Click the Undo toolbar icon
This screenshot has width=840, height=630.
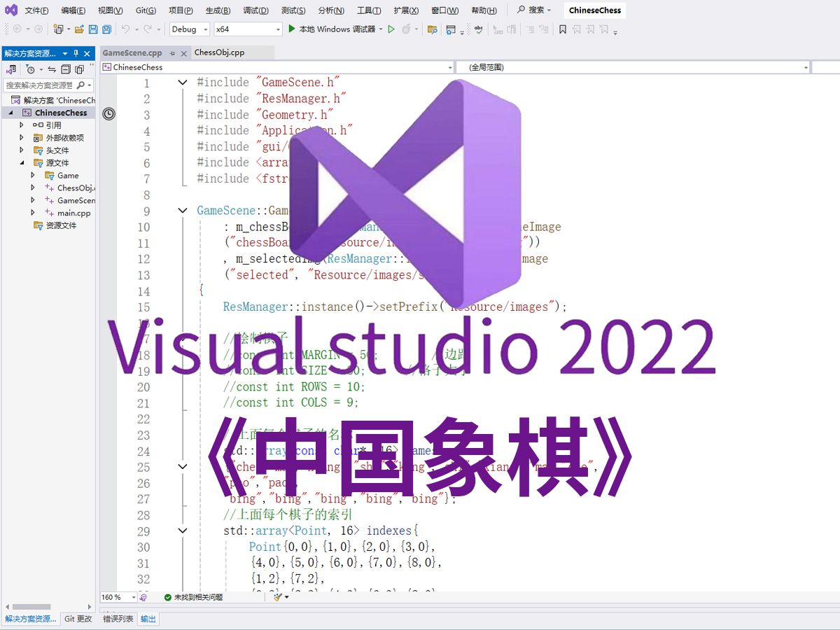point(126,29)
